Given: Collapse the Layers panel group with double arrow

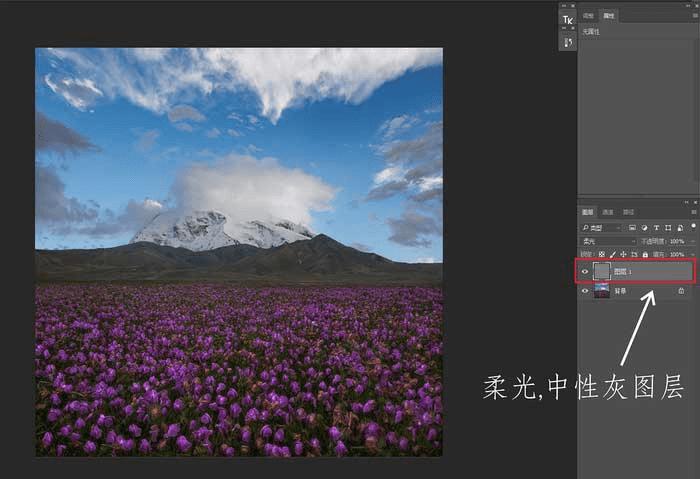Looking at the screenshot, I should [686, 202].
